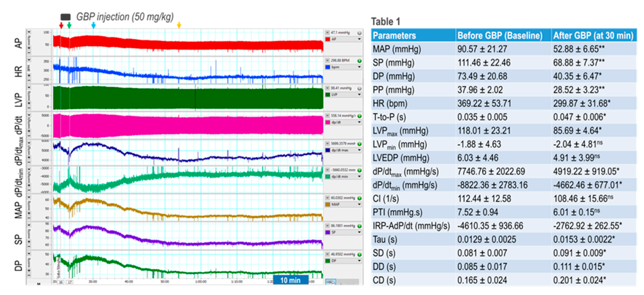Select comment marker tab 16 on the timeline
This screenshot has height=295, width=644.
(60, 282)
